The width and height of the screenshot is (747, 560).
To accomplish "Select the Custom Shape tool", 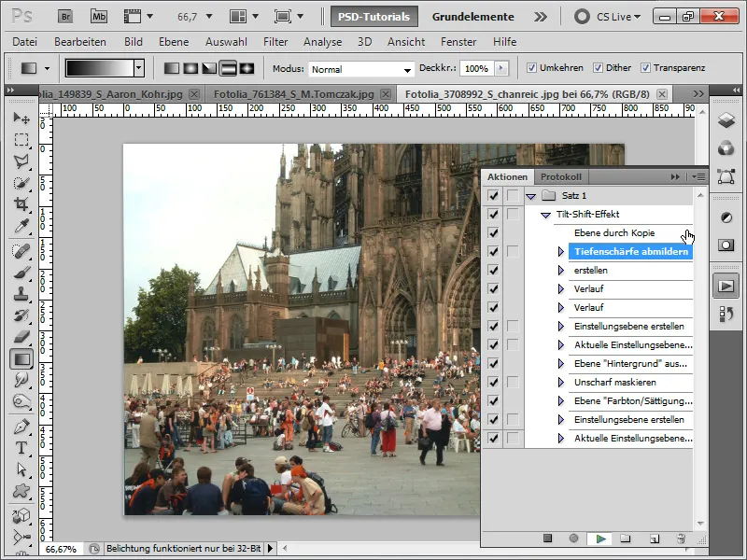I will (x=21, y=491).
